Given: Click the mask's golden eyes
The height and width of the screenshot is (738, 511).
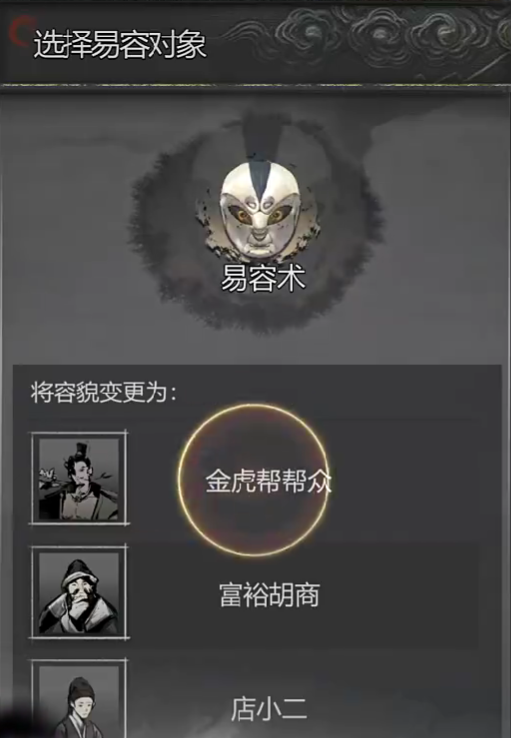Looking at the screenshot, I should coord(260,216).
